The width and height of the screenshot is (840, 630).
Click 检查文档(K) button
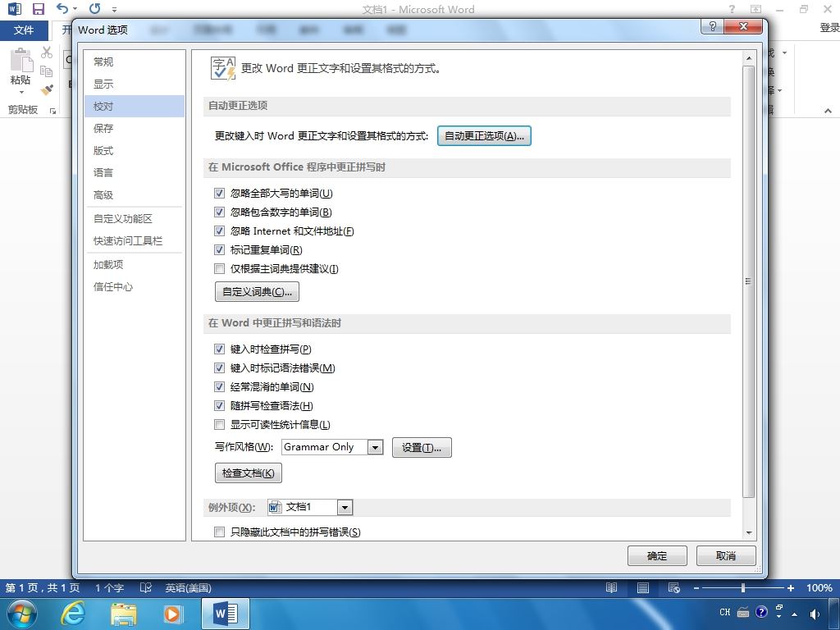[x=248, y=473]
